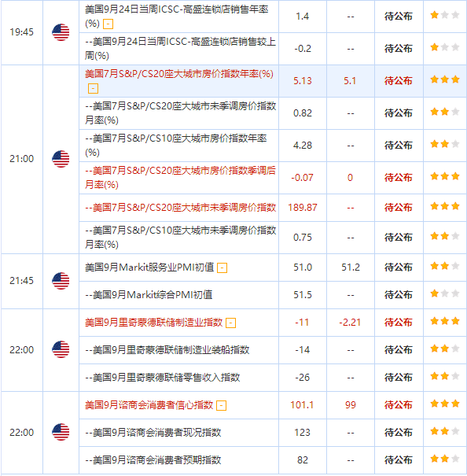Open 美国9月谘商会消费者信心指数 indicator link
The image size is (467, 476).
pyautogui.click(x=149, y=405)
